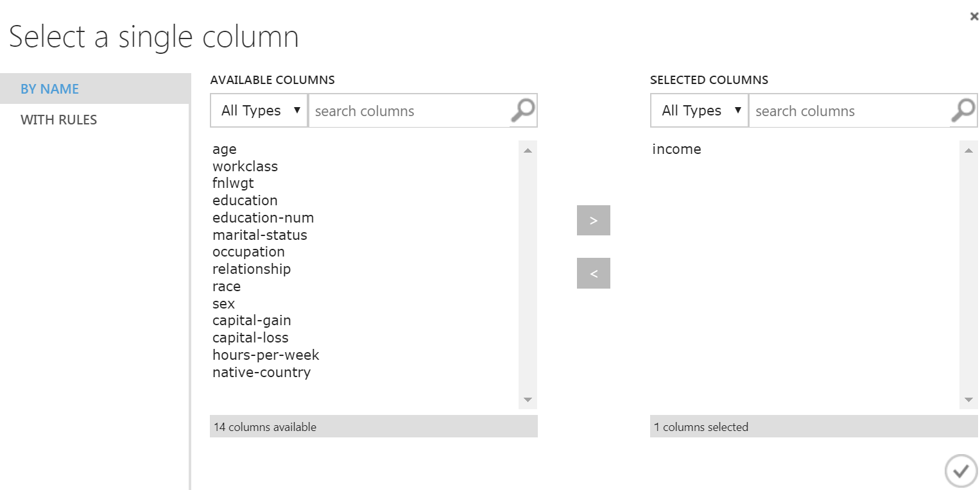Select the occupation column
The width and height of the screenshot is (980, 490).
(248, 252)
